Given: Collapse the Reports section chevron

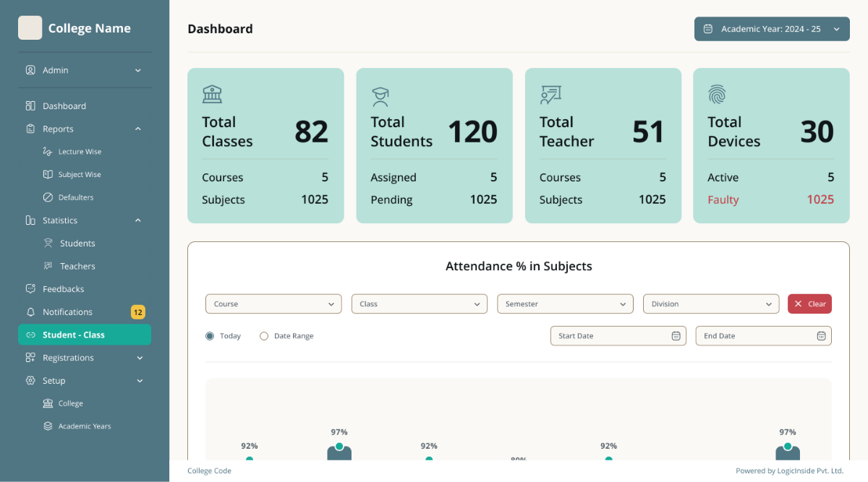Looking at the screenshot, I should point(138,129).
